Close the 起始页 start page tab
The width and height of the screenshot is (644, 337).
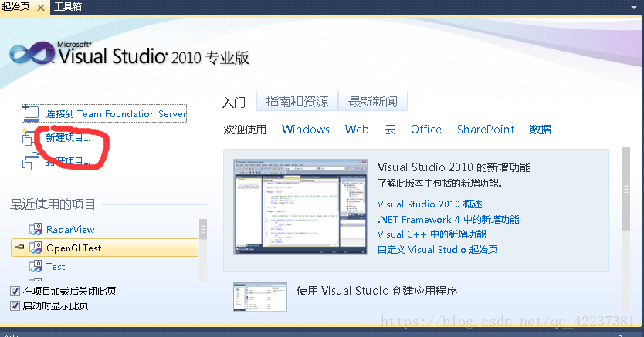41,8
